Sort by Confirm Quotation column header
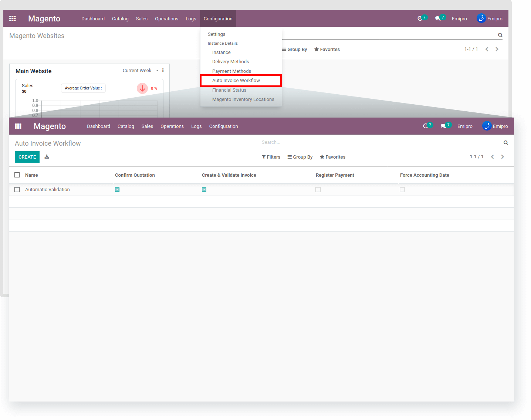Screen dimensions: 531x420 coord(135,175)
